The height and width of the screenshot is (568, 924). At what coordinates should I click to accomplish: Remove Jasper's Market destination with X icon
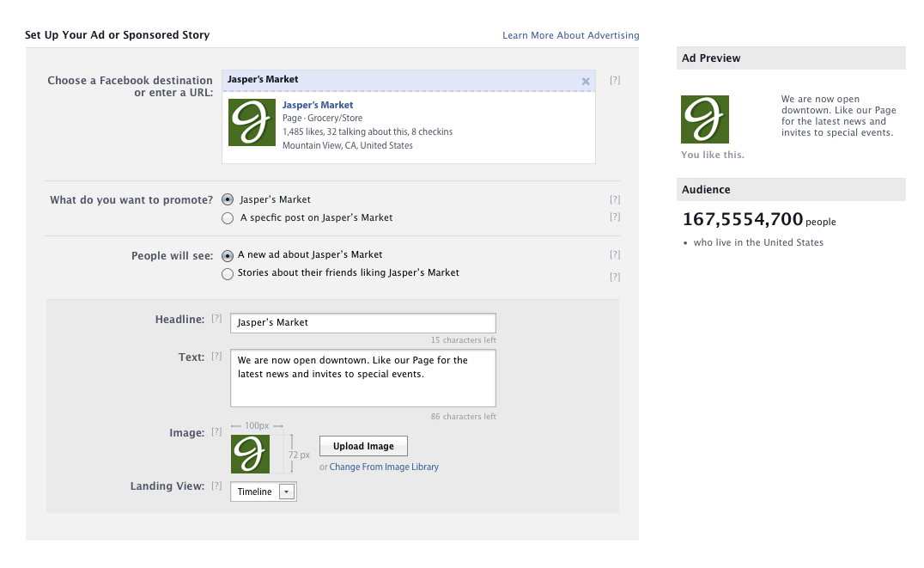point(586,82)
